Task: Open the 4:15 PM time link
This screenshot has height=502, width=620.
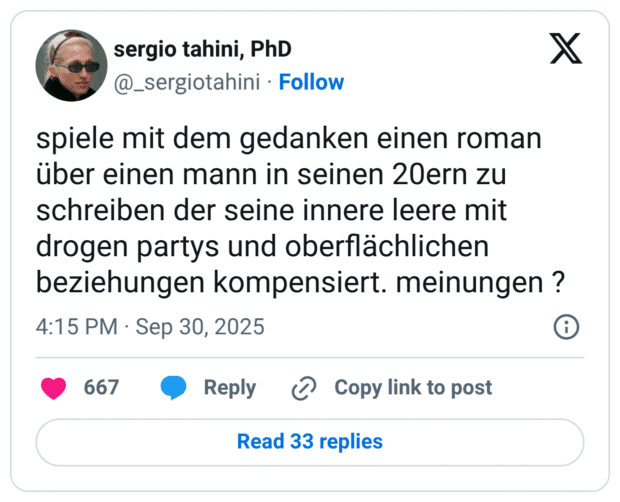Action: click(77, 327)
